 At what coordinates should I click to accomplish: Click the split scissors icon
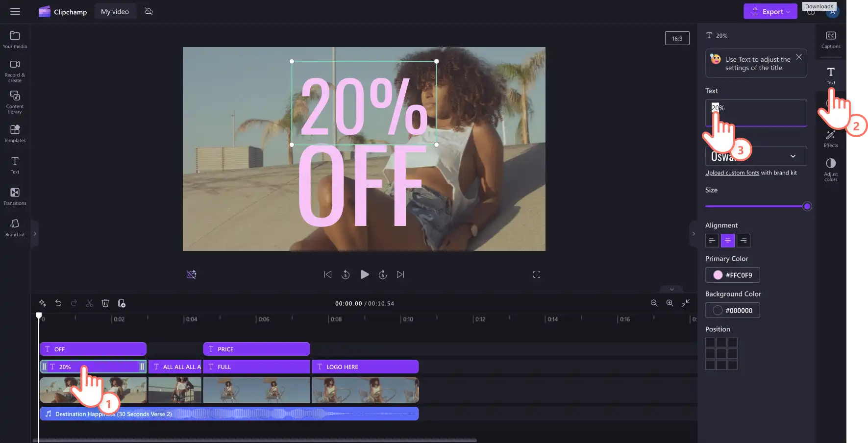[89, 303]
